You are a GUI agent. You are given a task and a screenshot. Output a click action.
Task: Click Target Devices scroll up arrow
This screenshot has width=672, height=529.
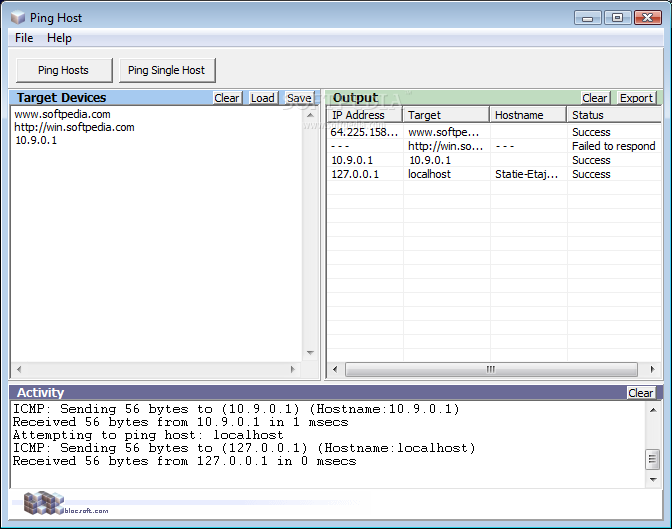pyautogui.click(x=311, y=115)
